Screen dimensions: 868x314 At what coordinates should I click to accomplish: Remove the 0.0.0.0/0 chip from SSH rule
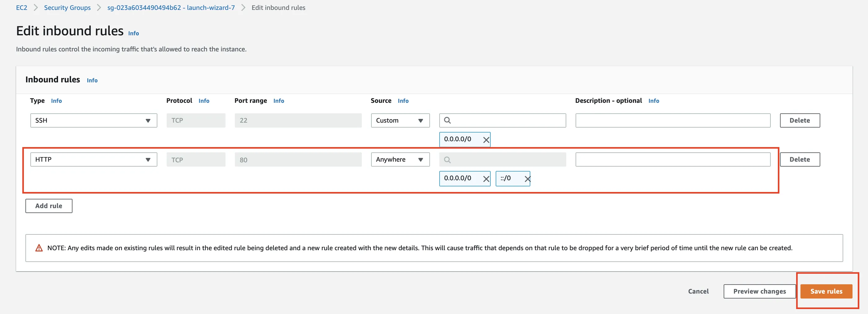tap(486, 140)
